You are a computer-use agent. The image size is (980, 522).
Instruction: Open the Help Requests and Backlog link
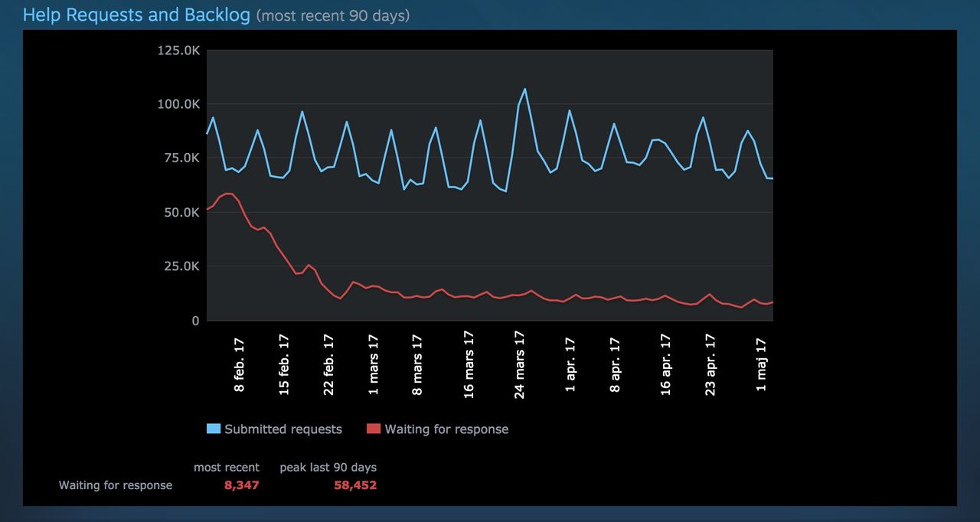[x=136, y=14]
